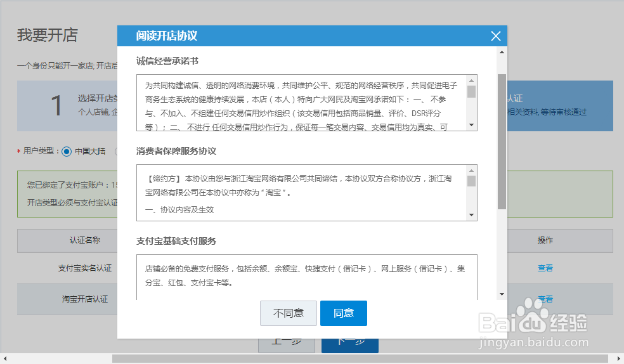Screen dimensions: 624x364
Task: Click 淘宝开店认证 row label
Action: [85, 299]
